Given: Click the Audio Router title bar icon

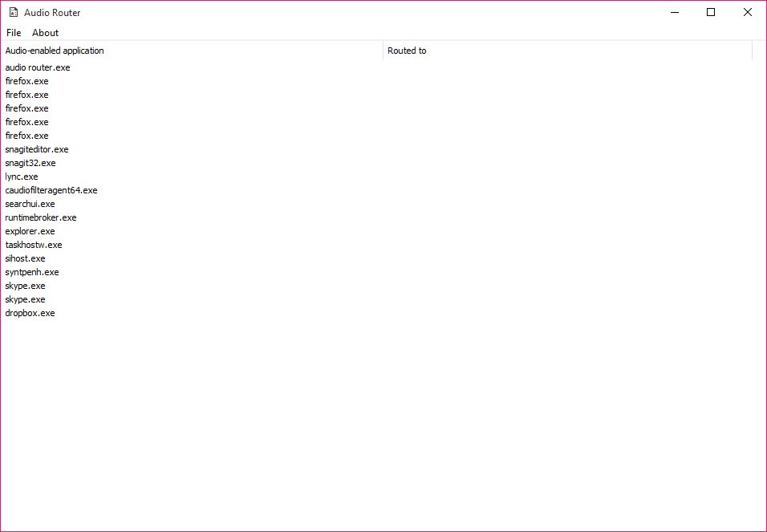Looking at the screenshot, I should pyautogui.click(x=14, y=12).
